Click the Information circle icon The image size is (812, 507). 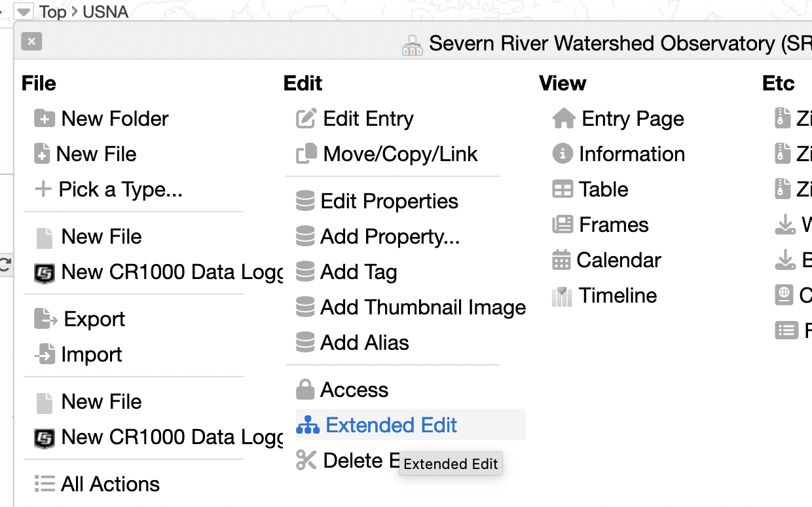pyautogui.click(x=562, y=154)
